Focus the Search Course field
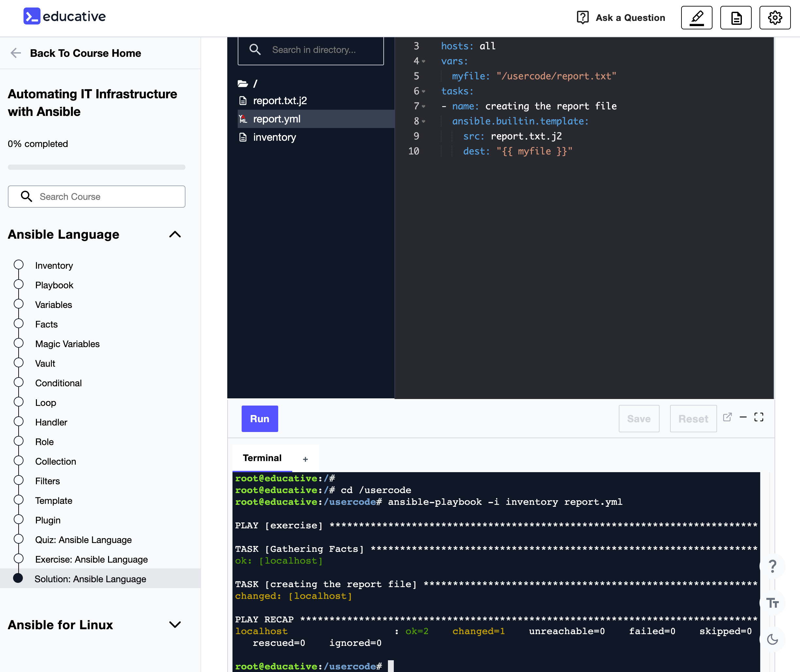 (96, 196)
